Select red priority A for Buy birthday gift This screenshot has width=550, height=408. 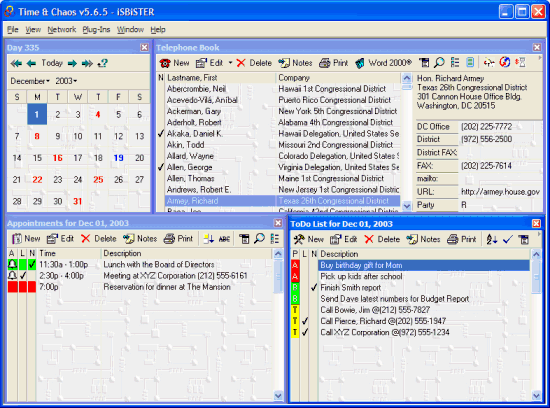(295, 265)
